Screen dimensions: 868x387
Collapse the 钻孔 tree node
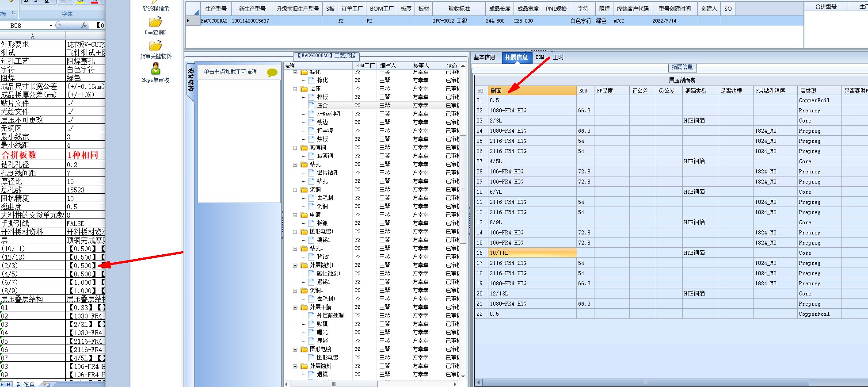tap(295, 164)
